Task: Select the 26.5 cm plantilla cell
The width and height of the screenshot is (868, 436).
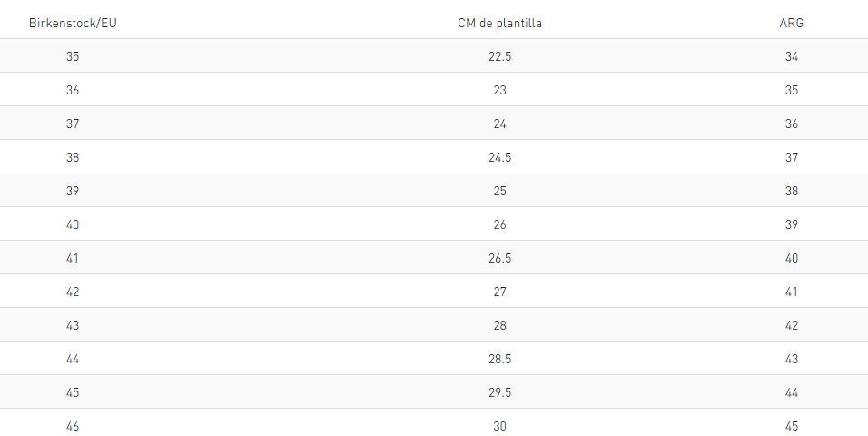Action: [x=499, y=258]
